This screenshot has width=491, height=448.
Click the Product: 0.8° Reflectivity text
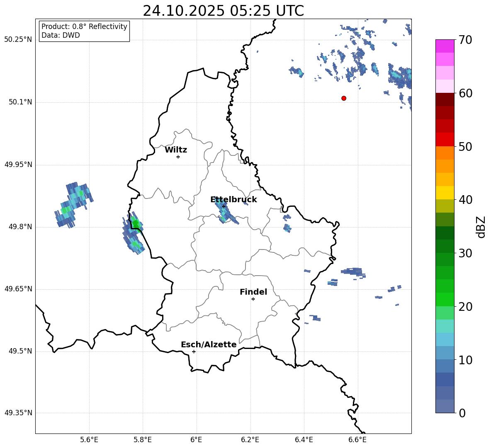tap(84, 27)
